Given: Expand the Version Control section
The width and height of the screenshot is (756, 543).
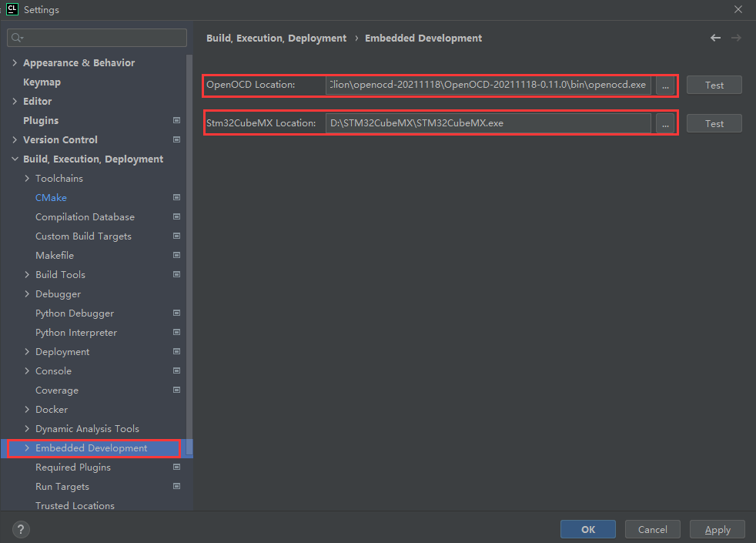Looking at the screenshot, I should click(x=15, y=140).
